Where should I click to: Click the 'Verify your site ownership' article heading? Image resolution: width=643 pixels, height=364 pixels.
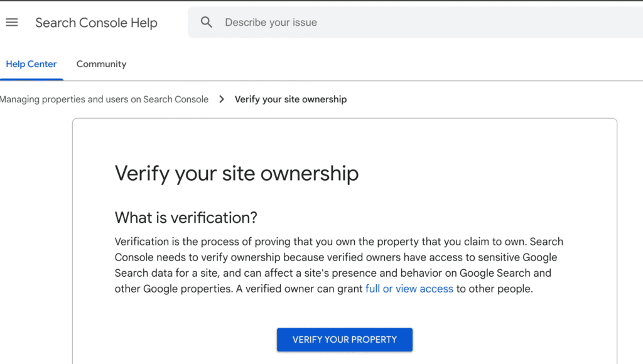(236, 173)
